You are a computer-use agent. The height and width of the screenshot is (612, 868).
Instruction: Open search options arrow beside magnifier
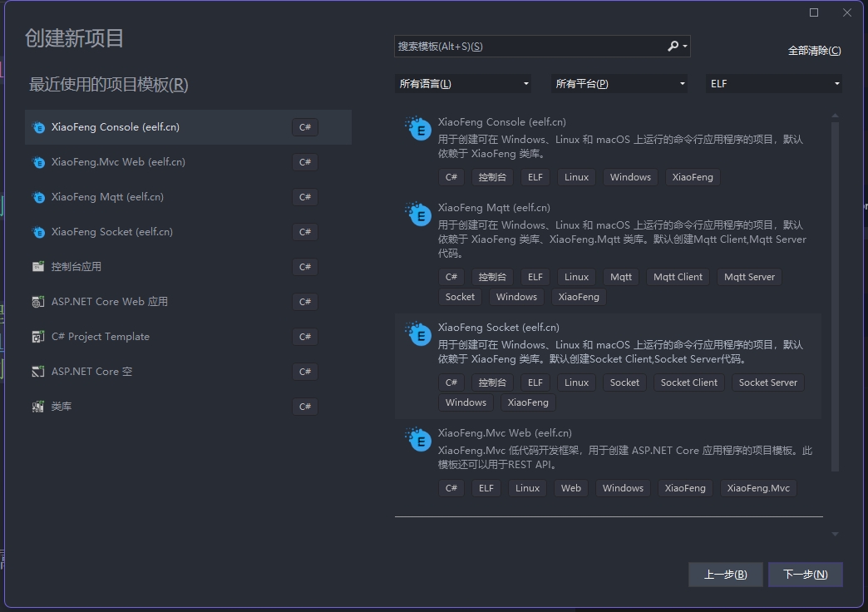point(685,46)
